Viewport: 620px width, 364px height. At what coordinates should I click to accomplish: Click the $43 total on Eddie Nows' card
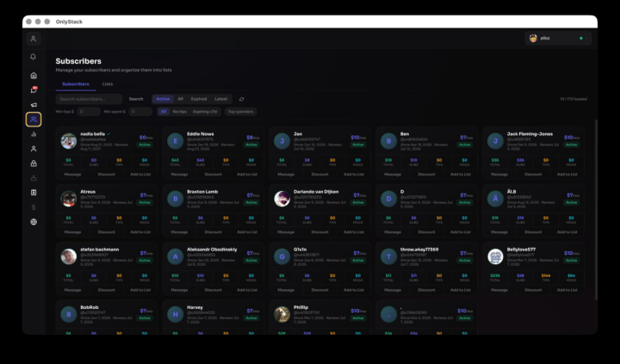pos(175,160)
